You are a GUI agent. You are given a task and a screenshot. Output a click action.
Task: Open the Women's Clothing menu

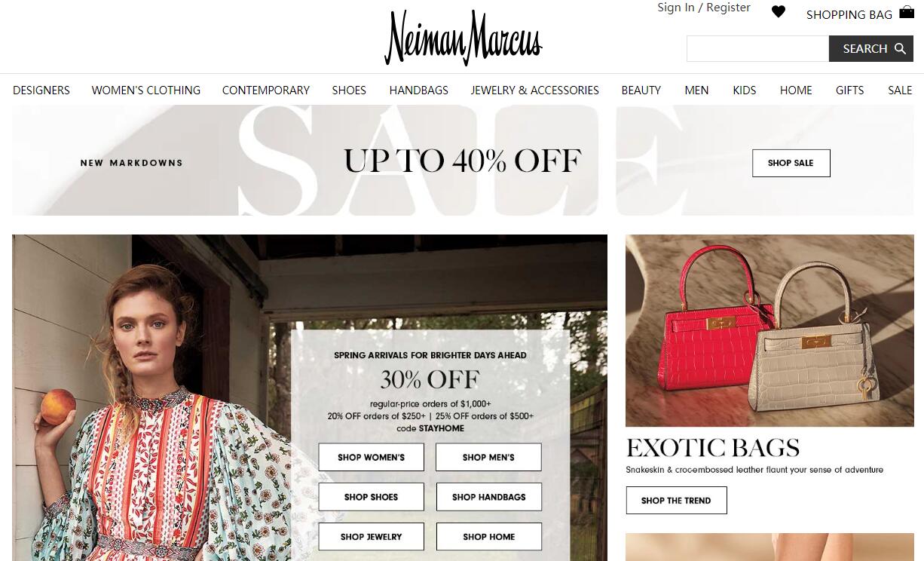click(146, 90)
